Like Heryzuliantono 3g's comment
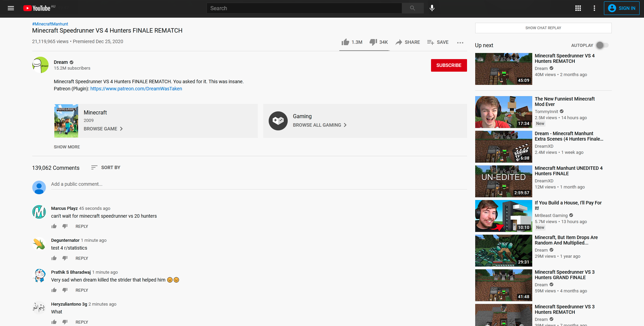 54,322
